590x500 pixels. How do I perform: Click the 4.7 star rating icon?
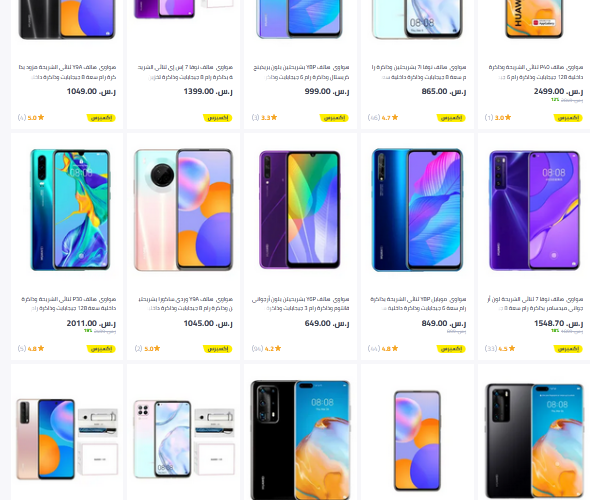pos(395,117)
